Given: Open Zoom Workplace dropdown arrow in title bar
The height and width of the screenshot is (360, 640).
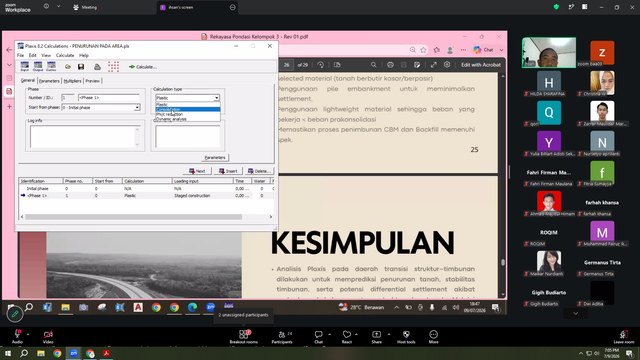Looking at the screenshot, I should [58, 7].
